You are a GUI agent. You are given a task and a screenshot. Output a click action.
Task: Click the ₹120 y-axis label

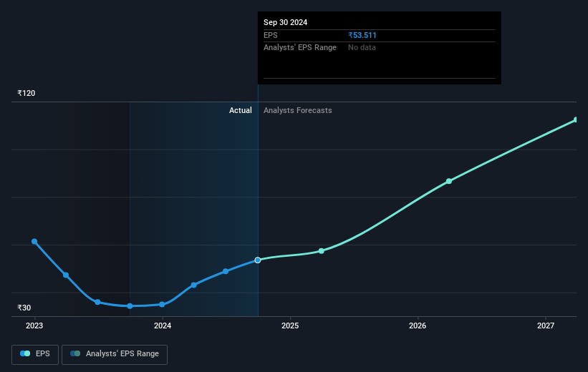click(26, 93)
